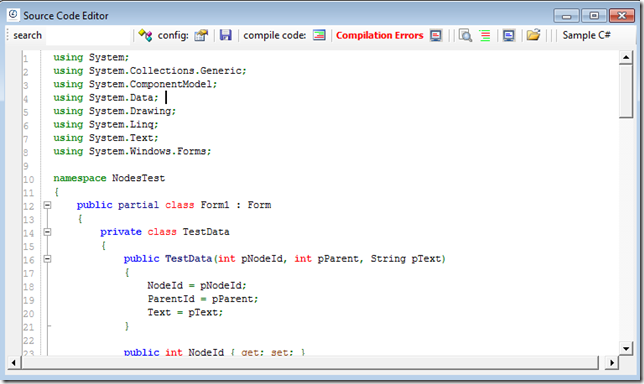Click 'NodeId = pNodeId;' line

pos(197,285)
